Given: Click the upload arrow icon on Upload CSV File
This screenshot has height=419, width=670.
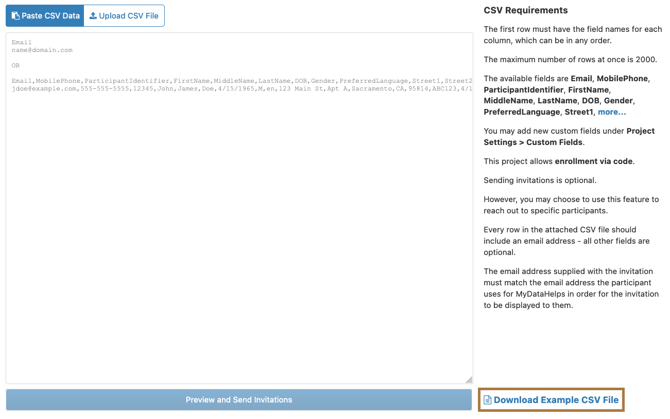Looking at the screenshot, I should tap(93, 16).
